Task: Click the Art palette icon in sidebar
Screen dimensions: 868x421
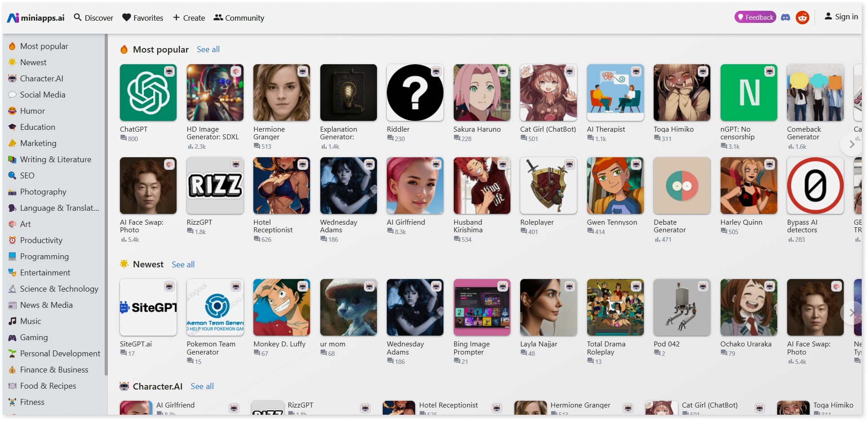Action: click(12, 224)
